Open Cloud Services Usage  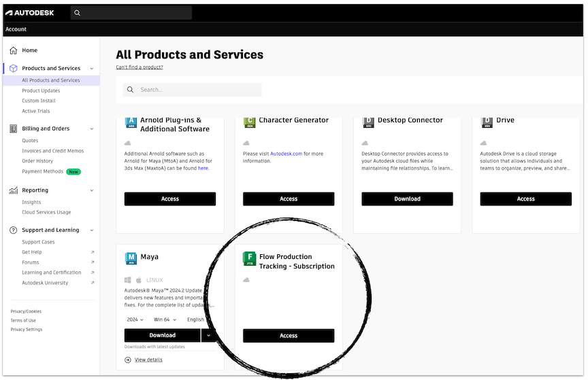tap(46, 212)
